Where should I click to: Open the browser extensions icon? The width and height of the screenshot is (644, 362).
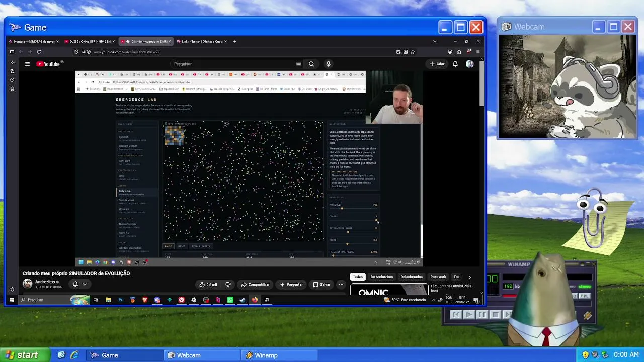coord(459,52)
